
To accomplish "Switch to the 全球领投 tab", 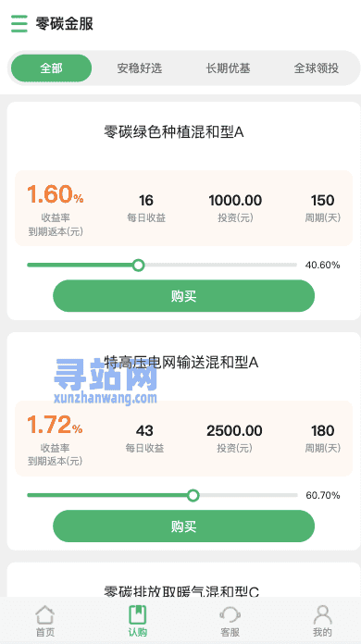I will click(x=317, y=68).
